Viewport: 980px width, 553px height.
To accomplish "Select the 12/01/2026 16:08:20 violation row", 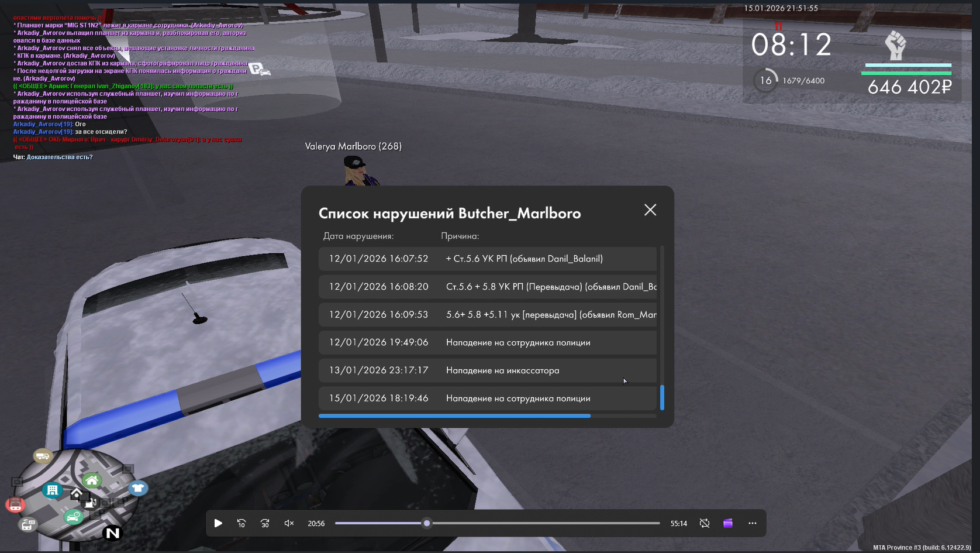I will [488, 287].
